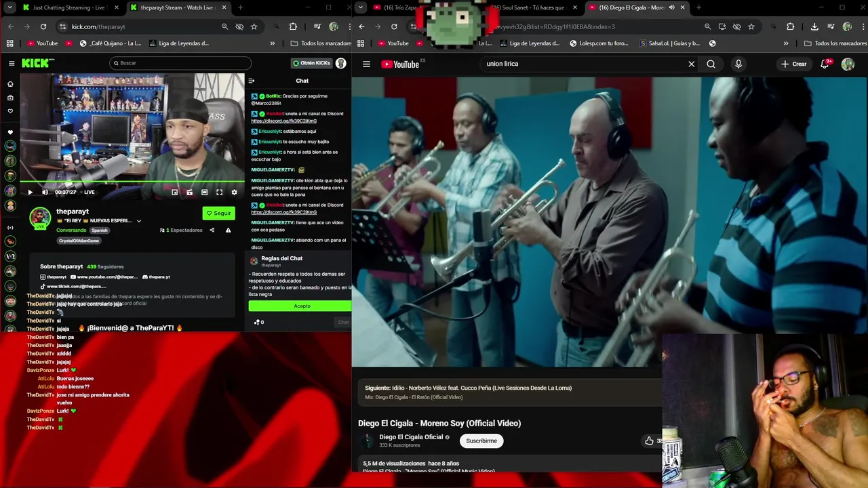This screenshot has width=868, height=488.
Task: Click the Moreno Soy video player
Action: tap(610, 222)
